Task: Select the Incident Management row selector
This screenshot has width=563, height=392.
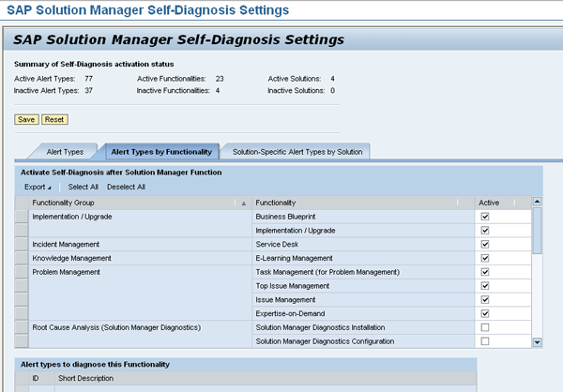Action: coord(22,245)
